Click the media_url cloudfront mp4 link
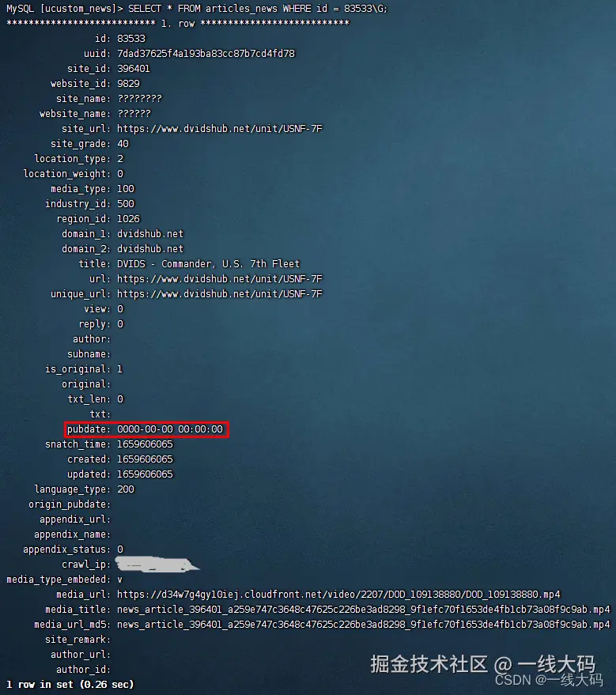Viewport: 616px width, 695px height. (338, 595)
